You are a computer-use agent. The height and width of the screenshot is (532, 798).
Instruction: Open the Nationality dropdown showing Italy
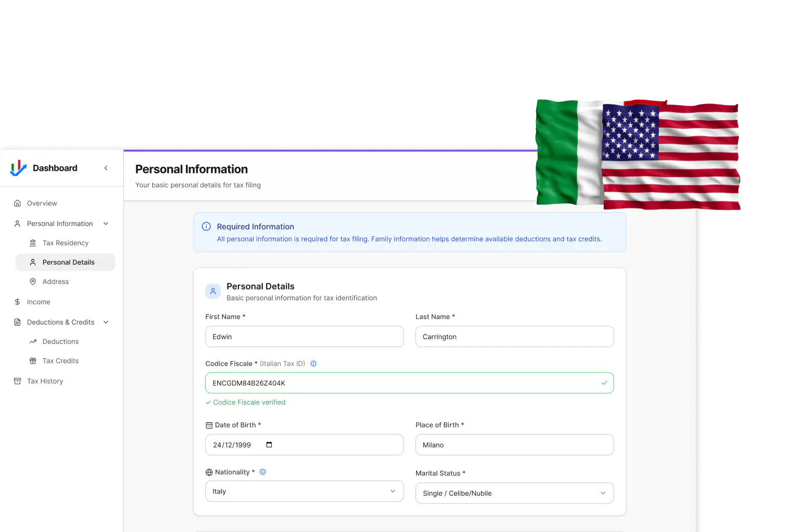tap(304, 491)
